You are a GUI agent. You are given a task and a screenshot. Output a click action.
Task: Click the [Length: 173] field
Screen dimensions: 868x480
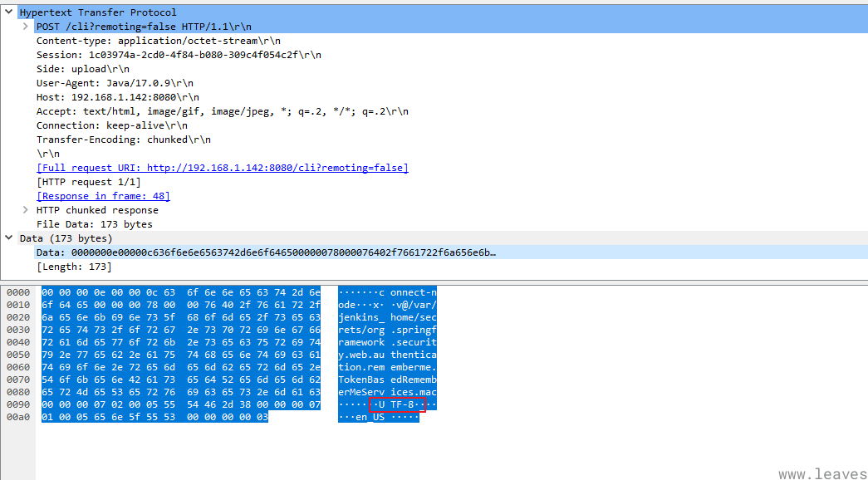click(x=74, y=267)
